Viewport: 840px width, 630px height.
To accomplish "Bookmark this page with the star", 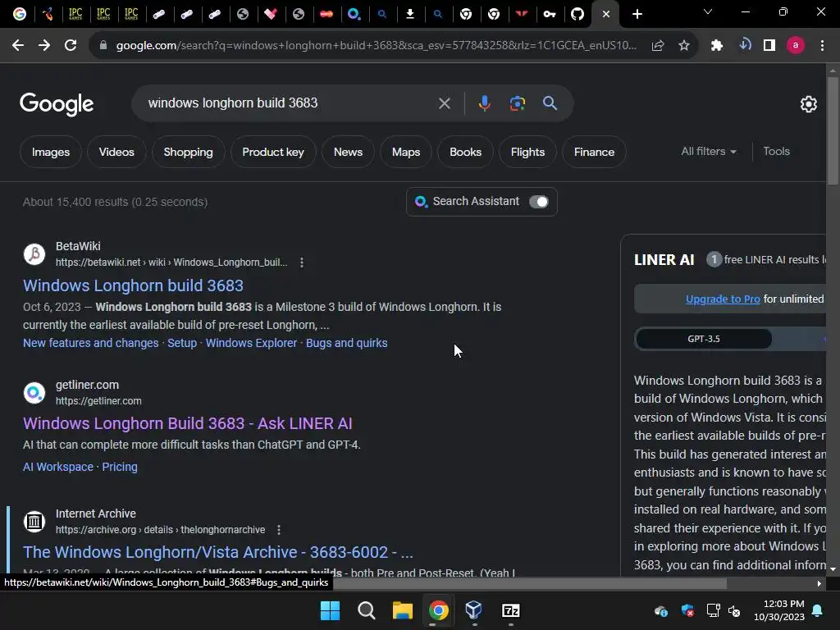I will click(x=684, y=46).
